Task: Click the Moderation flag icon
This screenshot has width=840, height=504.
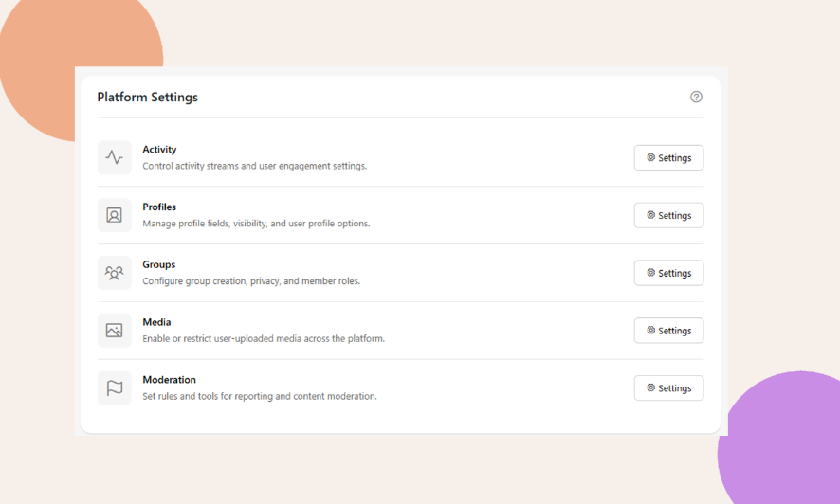Action: click(x=115, y=388)
